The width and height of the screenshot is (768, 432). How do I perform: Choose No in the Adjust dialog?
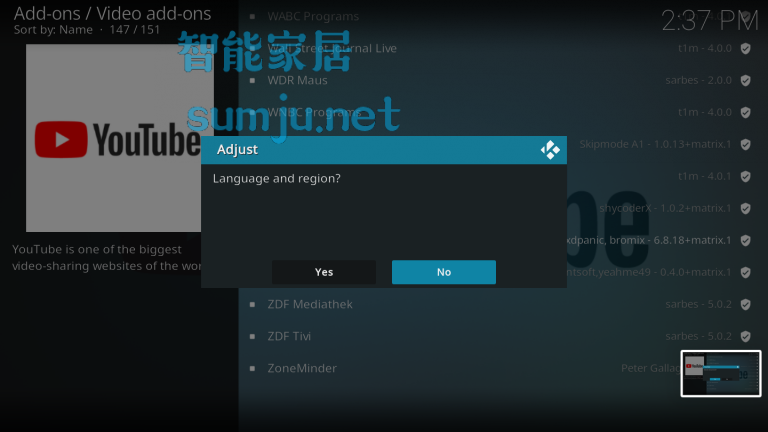444,272
